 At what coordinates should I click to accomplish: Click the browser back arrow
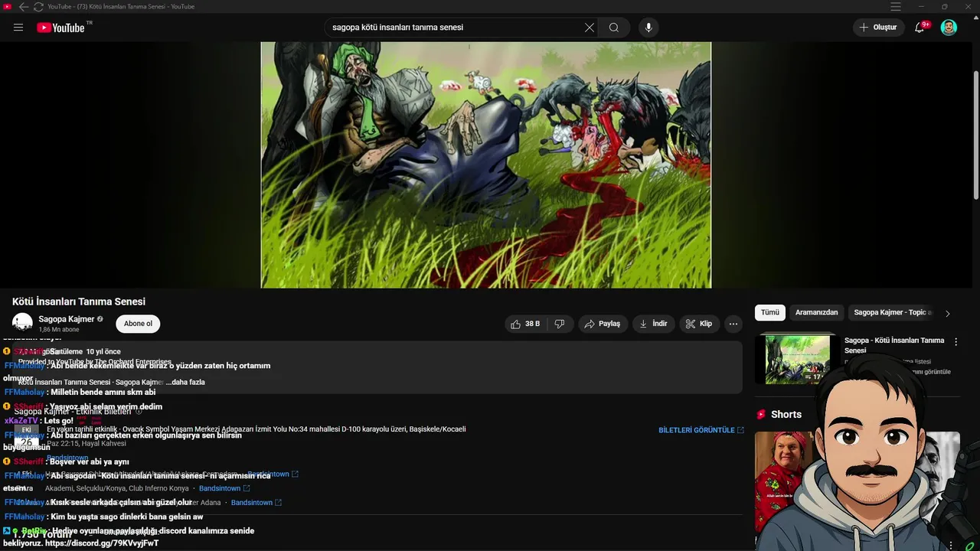(23, 7)
